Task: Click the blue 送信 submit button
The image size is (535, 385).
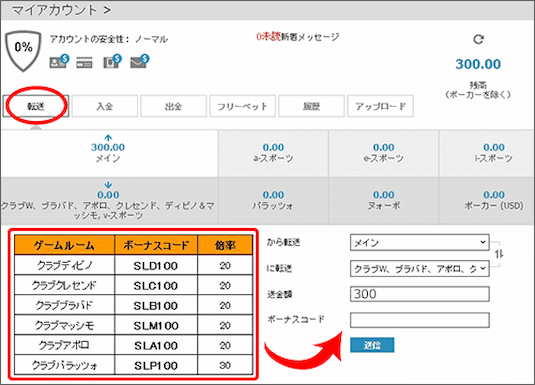Action: pyautogui.click(x=372, y=345)
